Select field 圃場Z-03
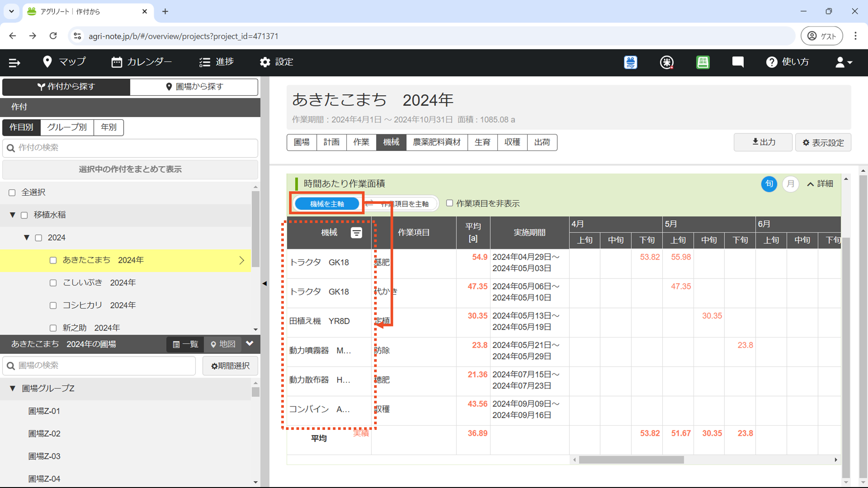The height and width of the screenshot is (488, 868). [44, 456]
